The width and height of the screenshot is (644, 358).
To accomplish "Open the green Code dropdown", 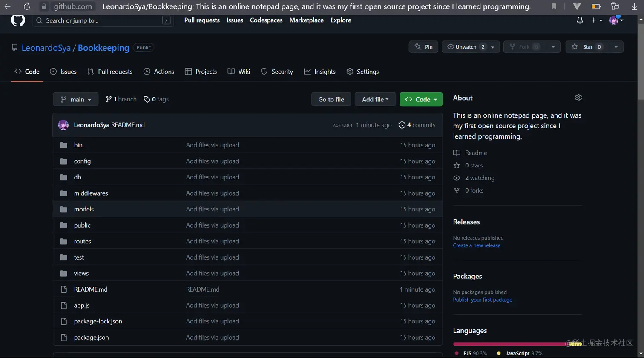I will pos(421,99).
